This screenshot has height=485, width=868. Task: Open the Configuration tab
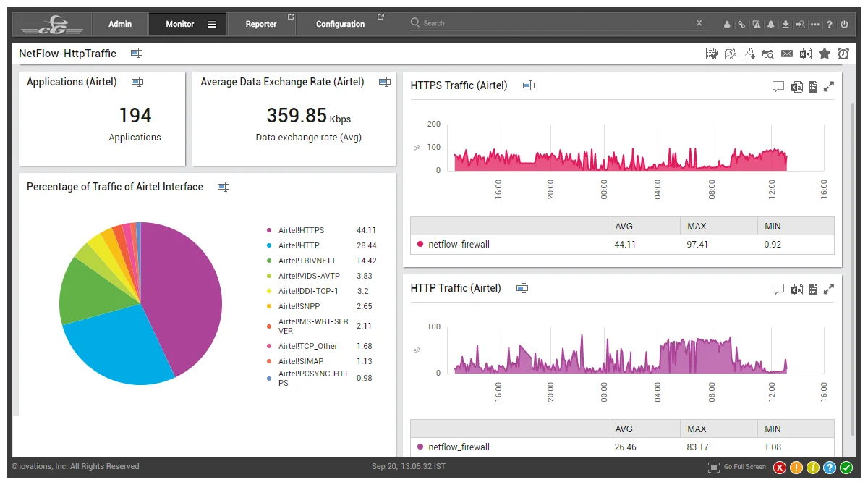coord(341,24)
